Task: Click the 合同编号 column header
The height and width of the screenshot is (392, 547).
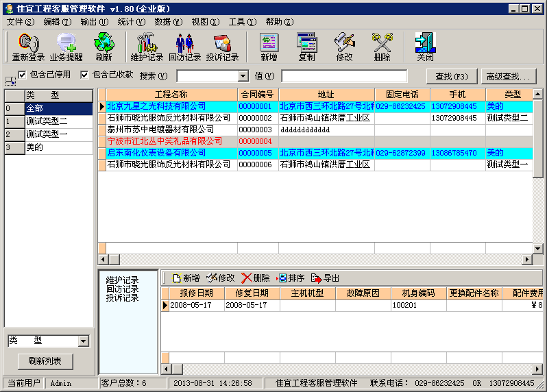Action: [258, 95]
